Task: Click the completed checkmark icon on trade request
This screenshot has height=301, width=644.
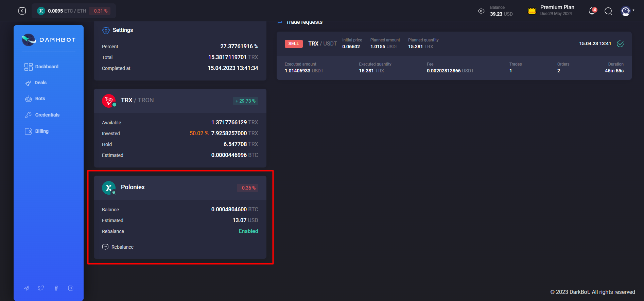Action: click(x=620, y=44)
